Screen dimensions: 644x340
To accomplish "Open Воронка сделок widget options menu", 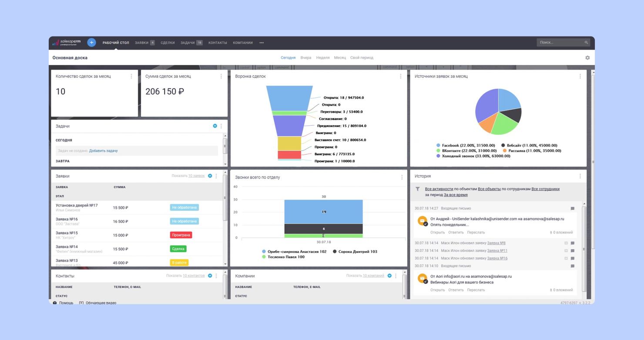I will [400, 77].
